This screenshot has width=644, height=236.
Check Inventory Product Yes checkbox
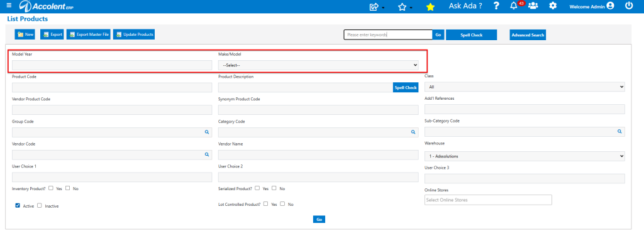pyautogui.click(x=51, y=188)
